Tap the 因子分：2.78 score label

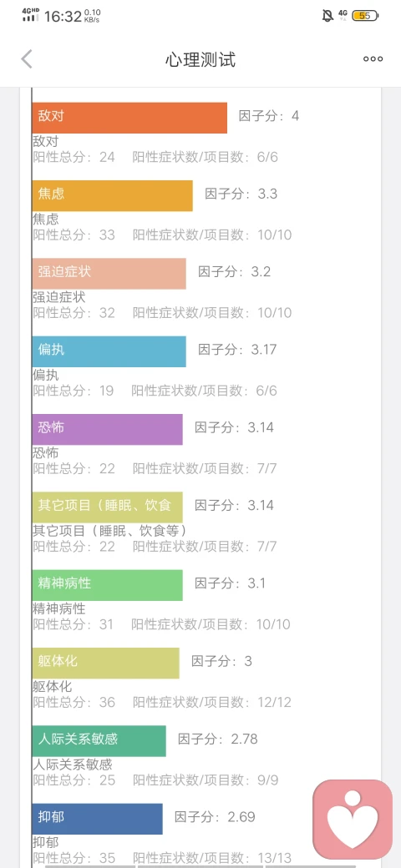pos(218,739)
